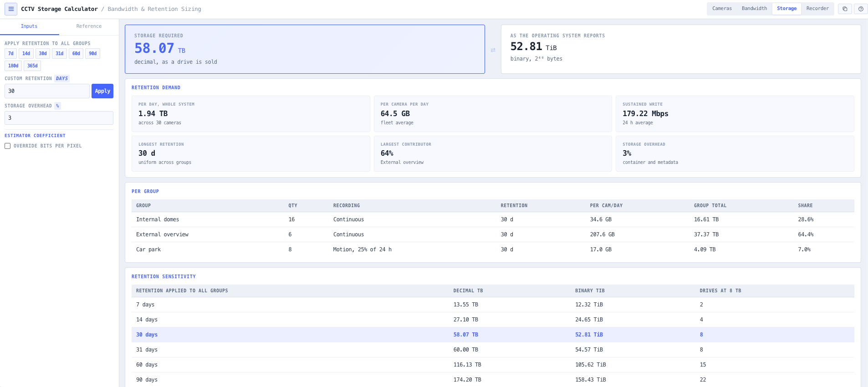Click the 14 days sensitivity row
Viewport: 868px width, 387px height.
point(493,320)
